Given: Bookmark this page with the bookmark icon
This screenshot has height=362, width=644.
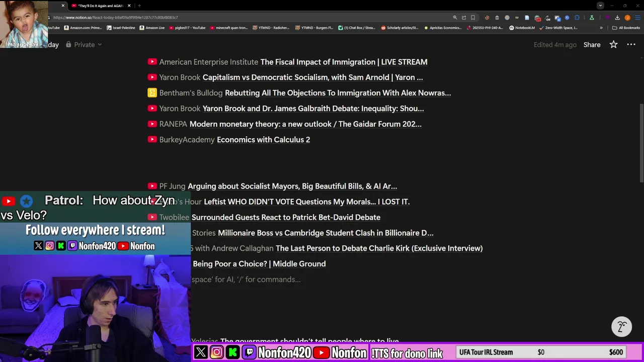Looking at the screenshot, I should [x=473, y=18].
